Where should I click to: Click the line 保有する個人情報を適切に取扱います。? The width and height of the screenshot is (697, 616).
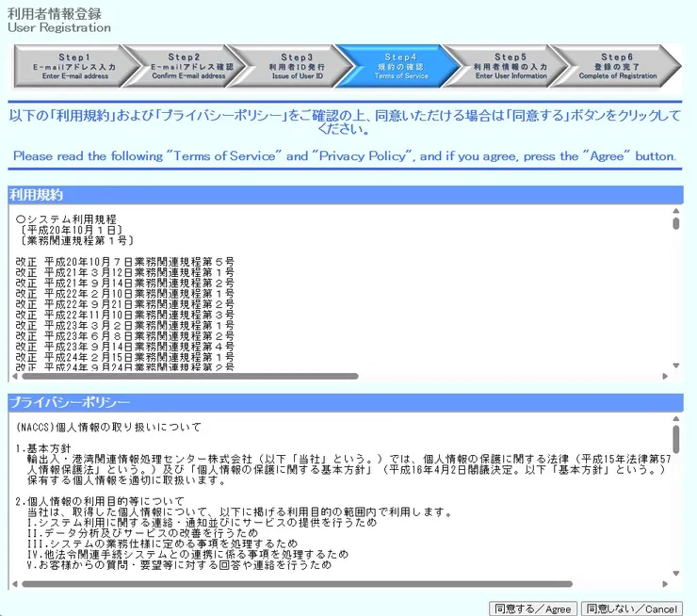[x=127, y=480]
